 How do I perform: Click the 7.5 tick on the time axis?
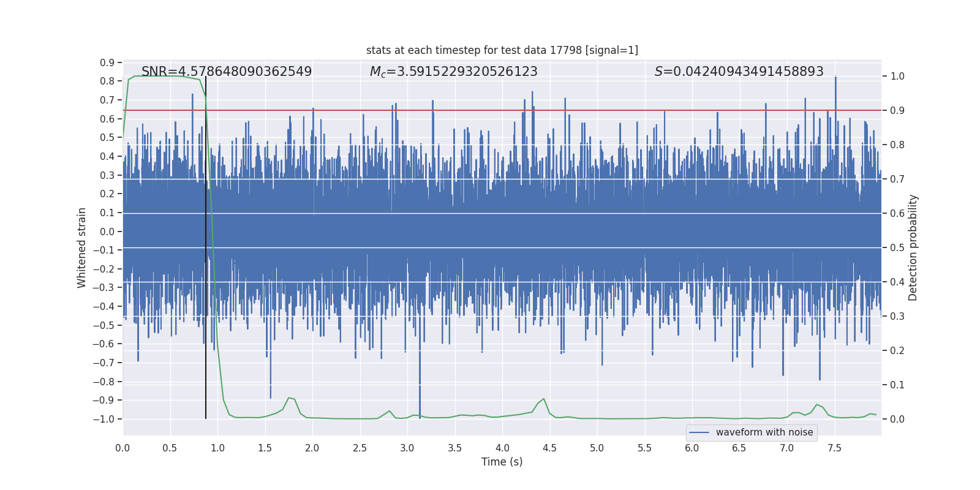click(x=834, y=448)
